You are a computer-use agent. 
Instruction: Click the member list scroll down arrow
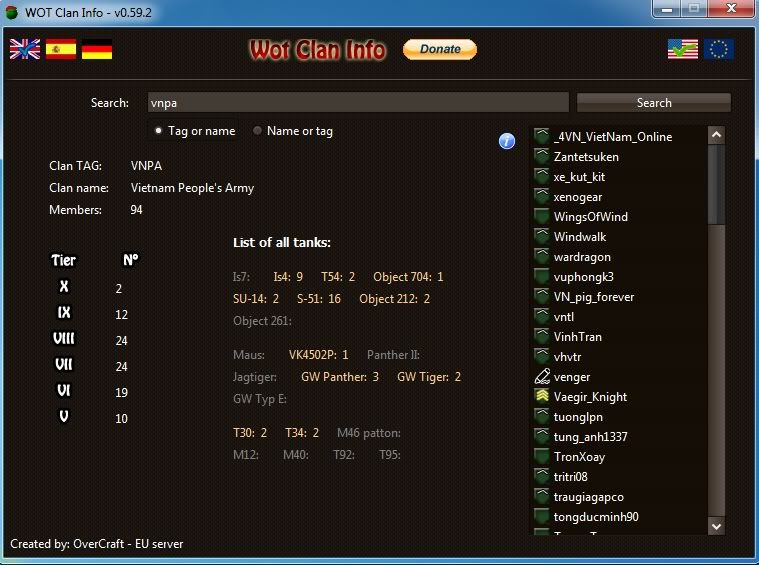[x=716, y=526]
